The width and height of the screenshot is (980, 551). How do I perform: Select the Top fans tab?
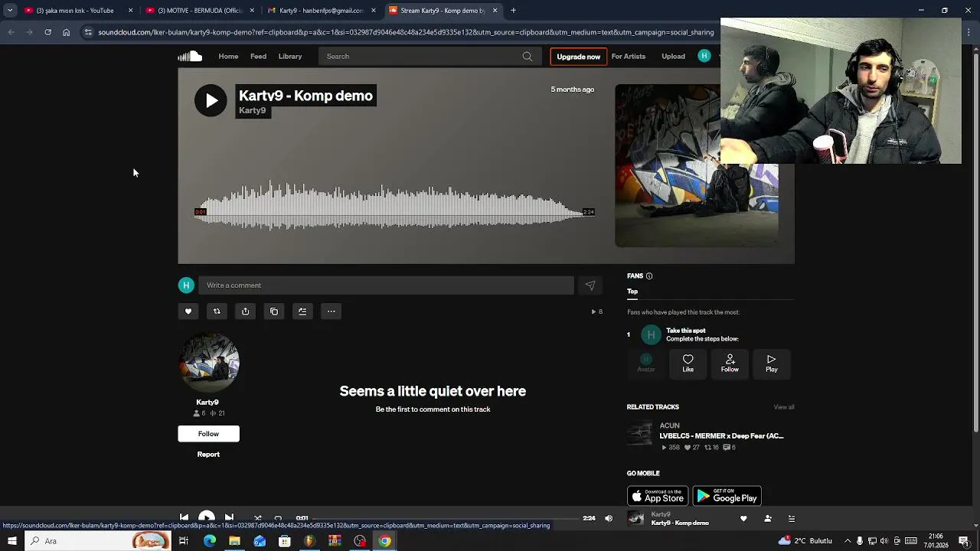coord(632,292)
